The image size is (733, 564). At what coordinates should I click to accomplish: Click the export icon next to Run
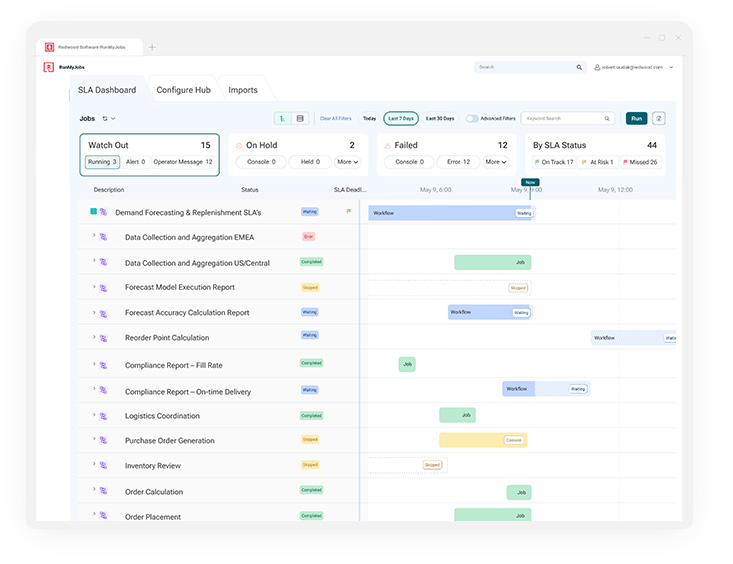pyautogui.click(x=658, y=118)
